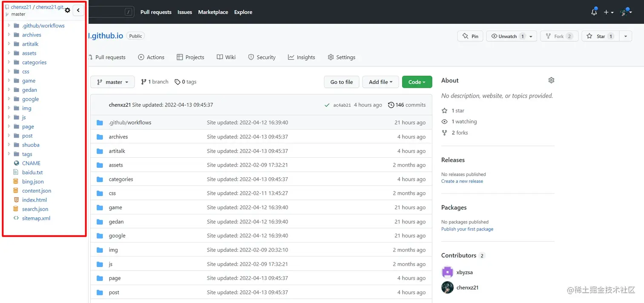
Task: Open the Add file dropdown
Action: coord(380,82)
